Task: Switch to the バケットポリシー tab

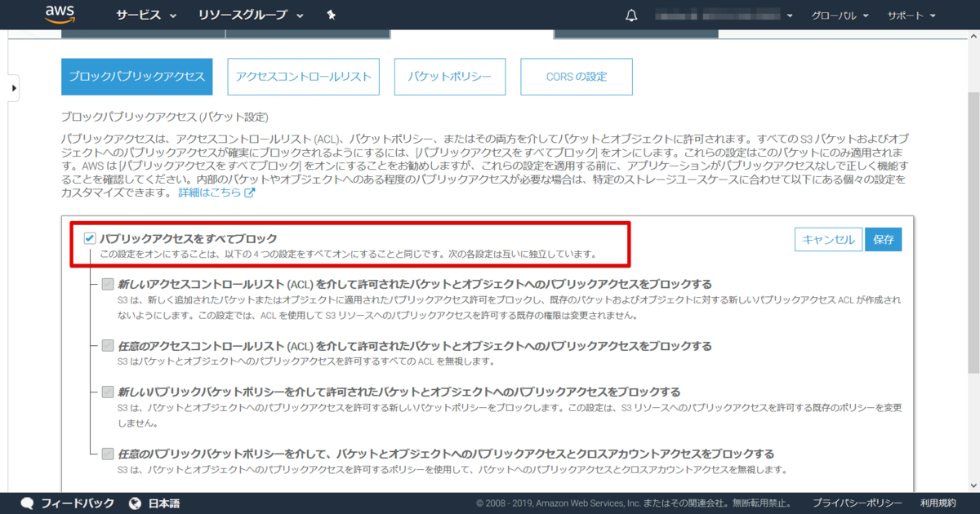Action: (450, 77)
